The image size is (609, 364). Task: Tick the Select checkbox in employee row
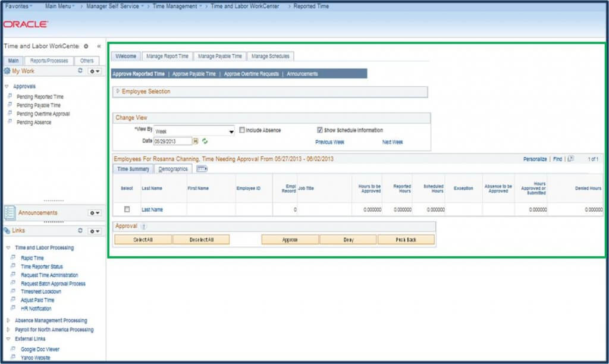point(127,209)
